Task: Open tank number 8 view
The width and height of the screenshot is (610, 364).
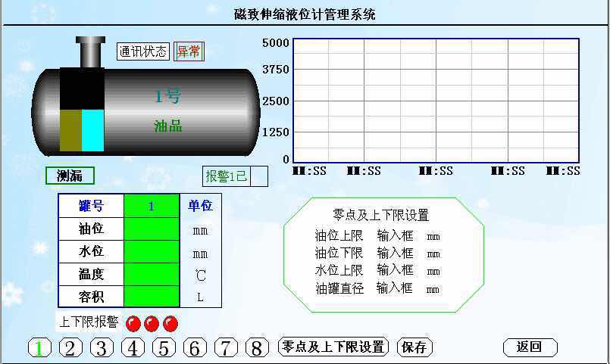Action: 257,347
